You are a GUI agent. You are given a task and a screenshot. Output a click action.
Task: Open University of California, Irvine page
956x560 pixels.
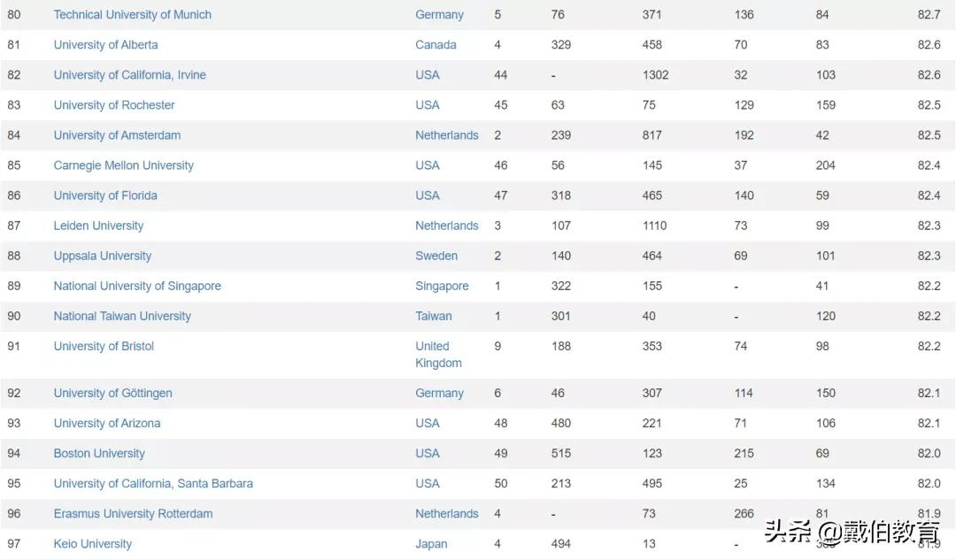129,75
